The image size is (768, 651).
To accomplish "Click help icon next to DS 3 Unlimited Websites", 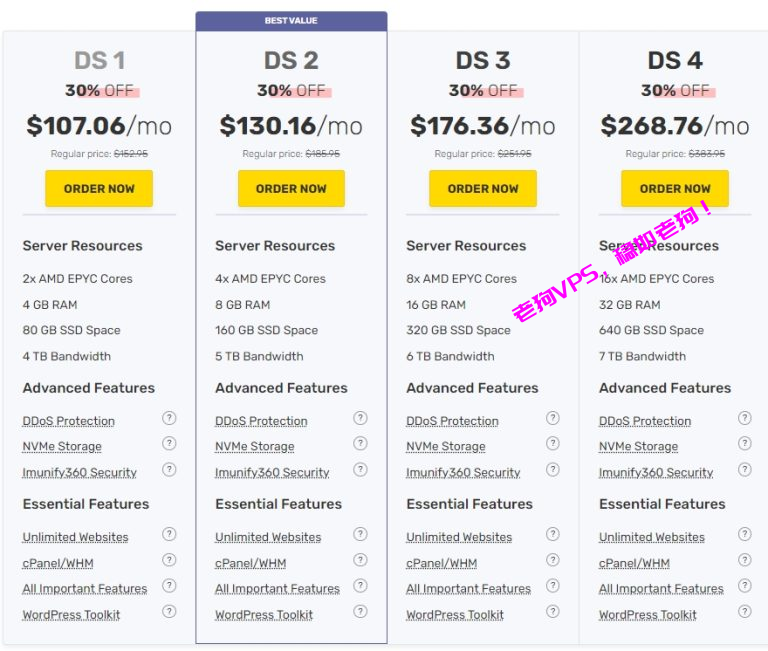I will click(x=552, y=534).
